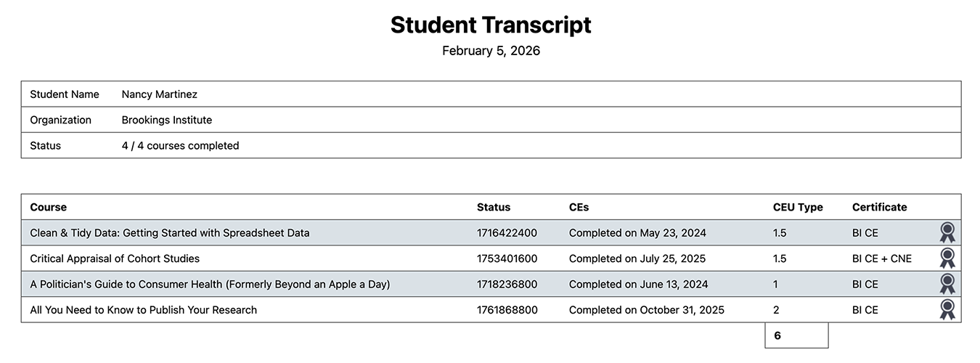Open certificate ribbon for Critical Appraisal of Cohort Studies
980x363 pixels.
(947, 258)
